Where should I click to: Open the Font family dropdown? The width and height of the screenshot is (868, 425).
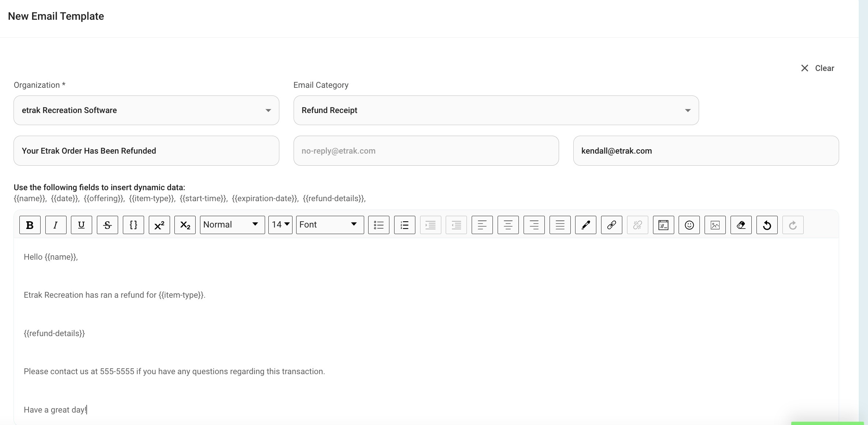pyautogui.click(x=330, y=225)
